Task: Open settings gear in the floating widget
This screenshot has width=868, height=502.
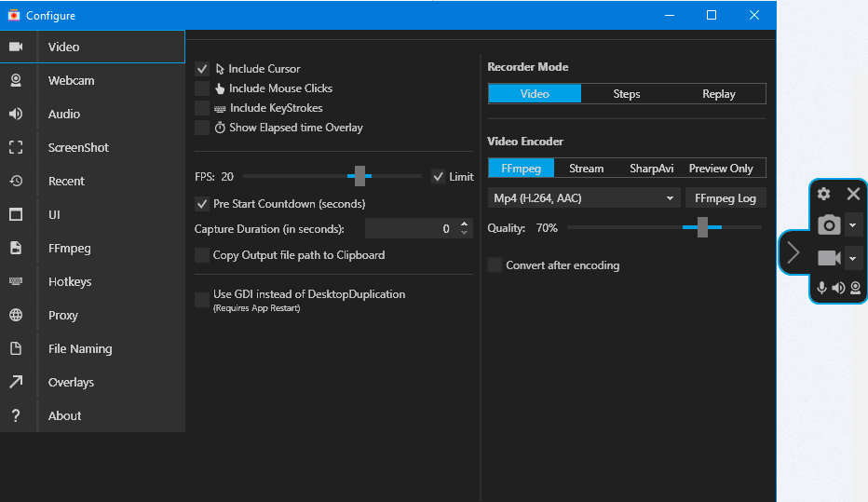Action: 823,194
